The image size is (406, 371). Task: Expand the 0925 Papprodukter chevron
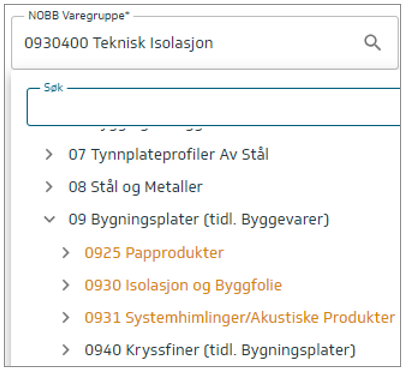click(x=66, y=253)
